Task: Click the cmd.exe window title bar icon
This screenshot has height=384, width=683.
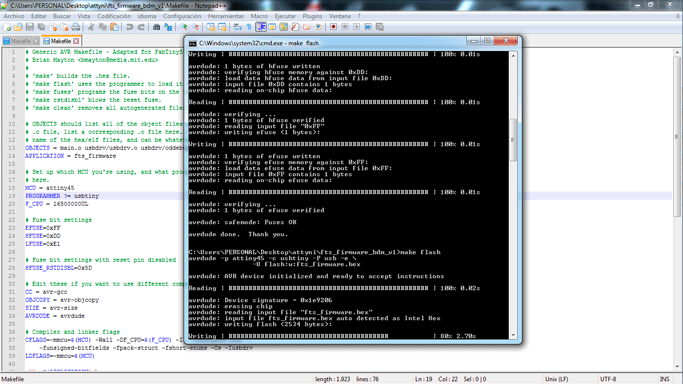Action: tap(193, 43)
